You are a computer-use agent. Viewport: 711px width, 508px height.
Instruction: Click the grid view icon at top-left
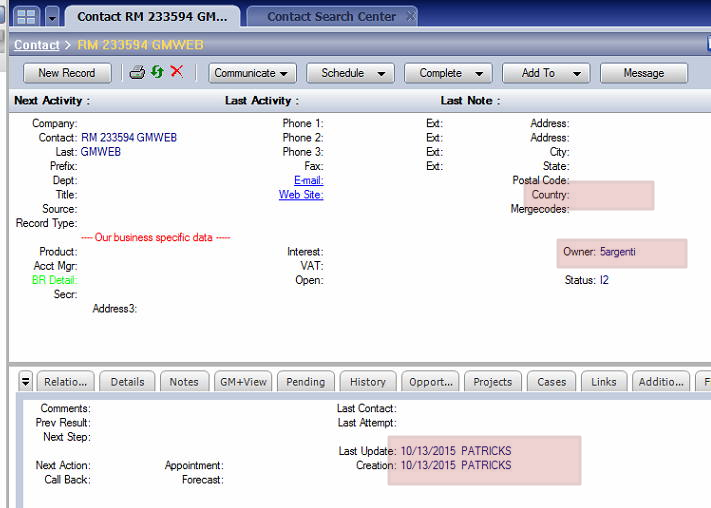26,17
